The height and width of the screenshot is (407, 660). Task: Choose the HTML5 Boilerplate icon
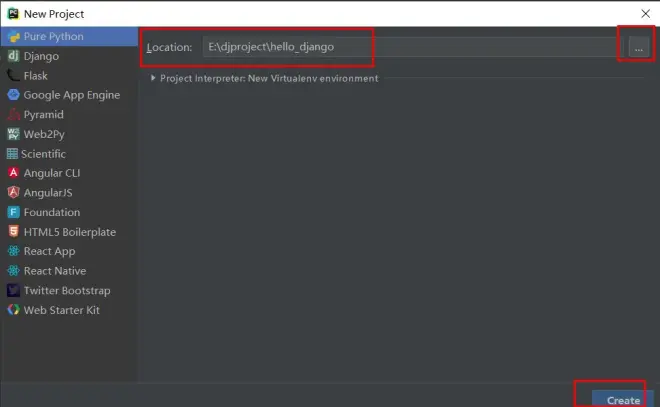pyautogui.click(x=13, y=231)
